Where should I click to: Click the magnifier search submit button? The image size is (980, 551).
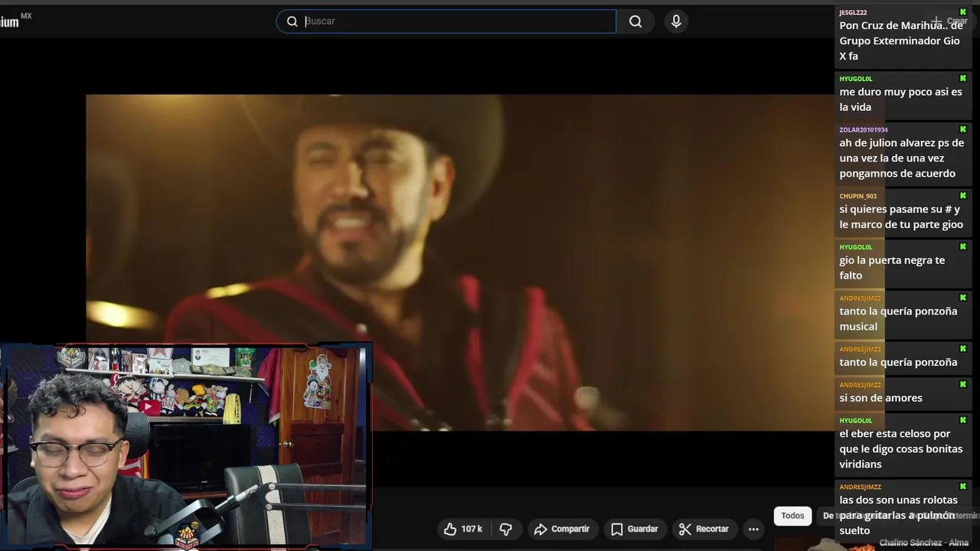pos(635,21)
